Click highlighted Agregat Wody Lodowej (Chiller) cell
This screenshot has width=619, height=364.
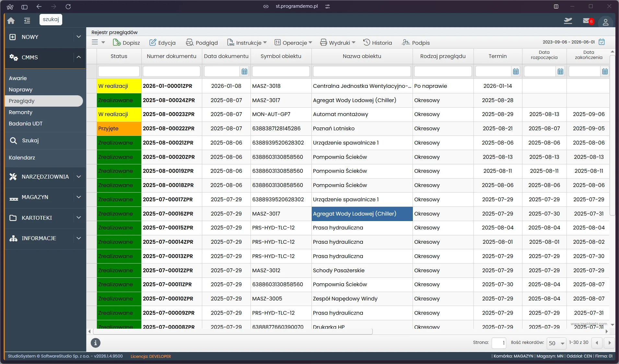(x=362, y=214)
